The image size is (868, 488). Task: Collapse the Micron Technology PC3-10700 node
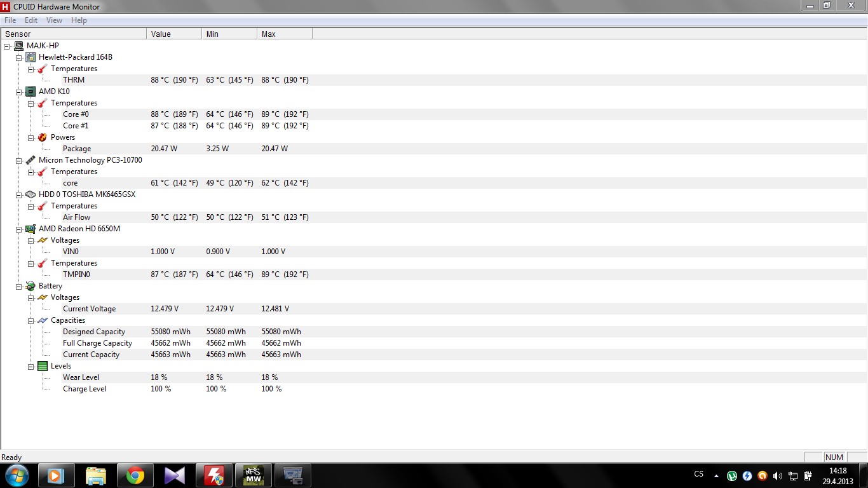(18, 160)
